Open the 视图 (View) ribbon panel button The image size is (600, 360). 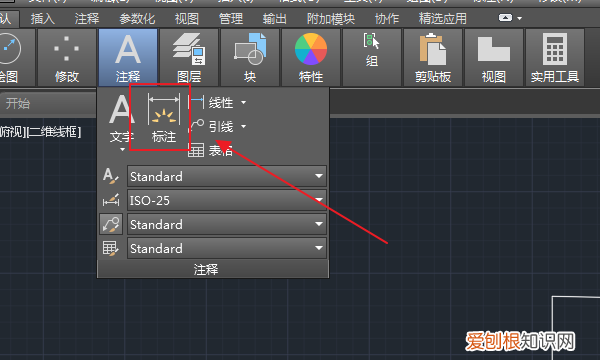click(494, 57)
